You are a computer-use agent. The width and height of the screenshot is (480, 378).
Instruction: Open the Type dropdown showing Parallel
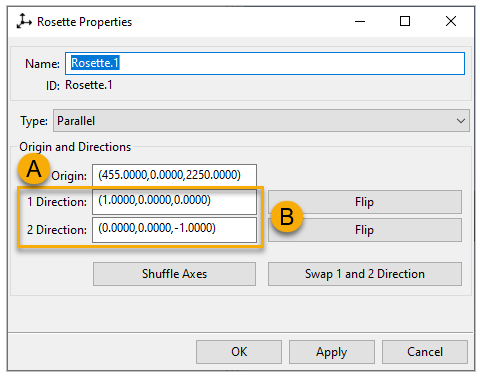[x=261, y=121]
